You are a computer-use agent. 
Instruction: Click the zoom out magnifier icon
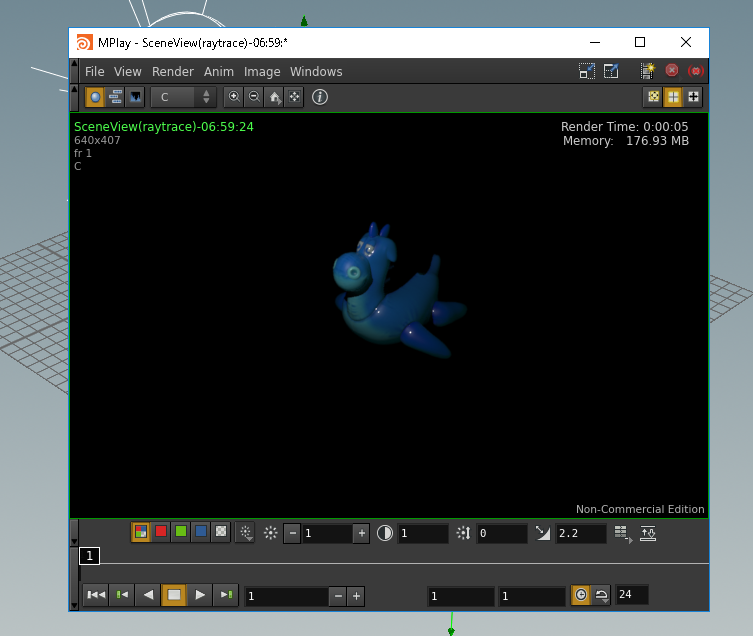254,97
